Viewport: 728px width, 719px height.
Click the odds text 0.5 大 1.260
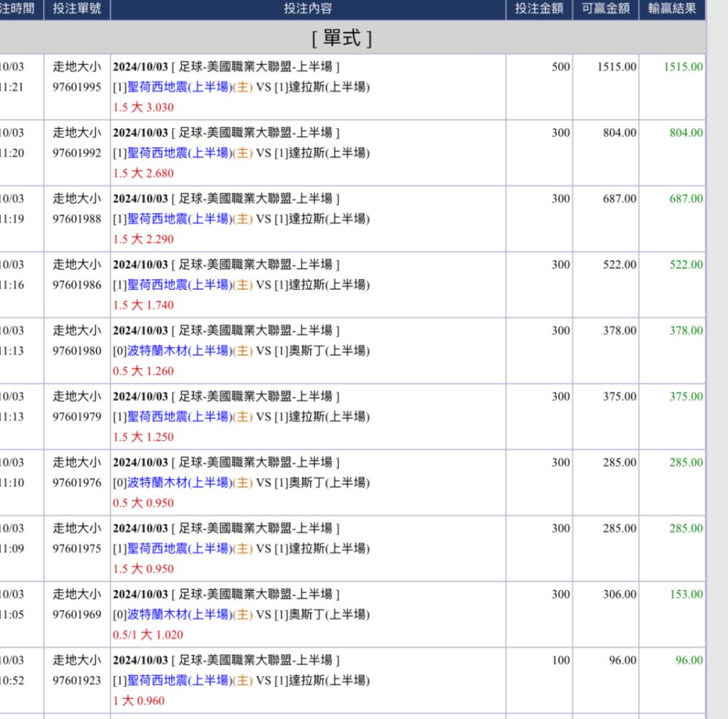tap(143, 371)
